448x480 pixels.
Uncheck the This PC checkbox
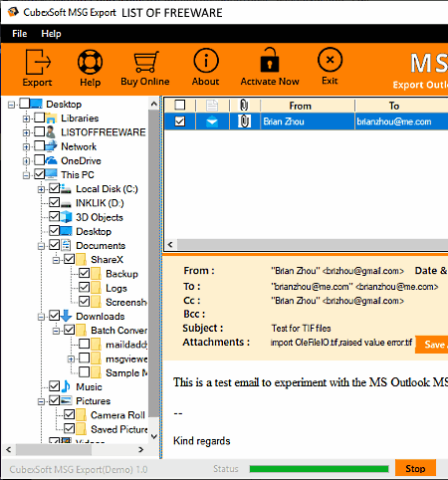click(x=40, y=174)
